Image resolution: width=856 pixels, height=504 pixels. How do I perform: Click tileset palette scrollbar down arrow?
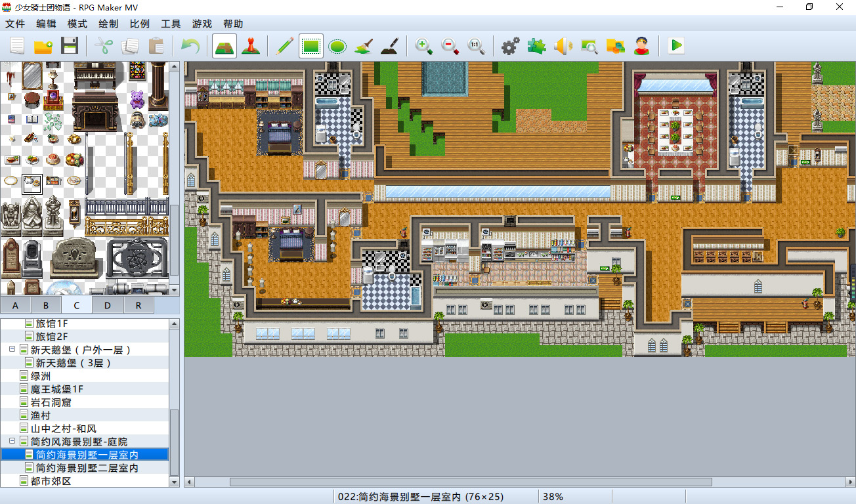175,289
